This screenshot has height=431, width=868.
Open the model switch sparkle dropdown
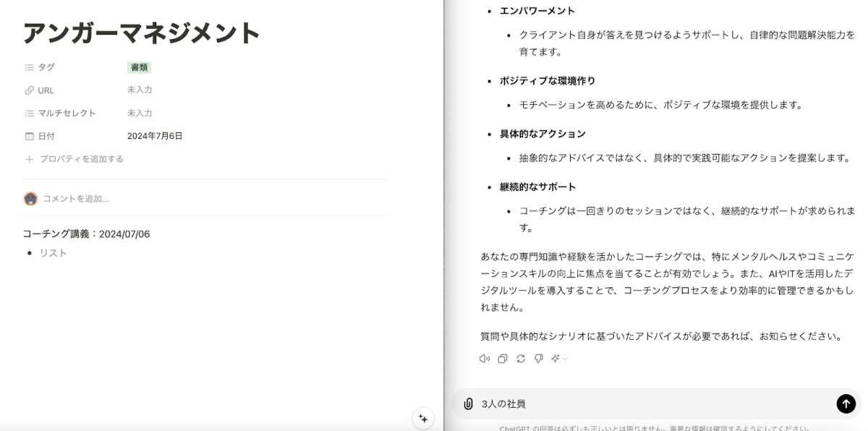click(558, 359)
